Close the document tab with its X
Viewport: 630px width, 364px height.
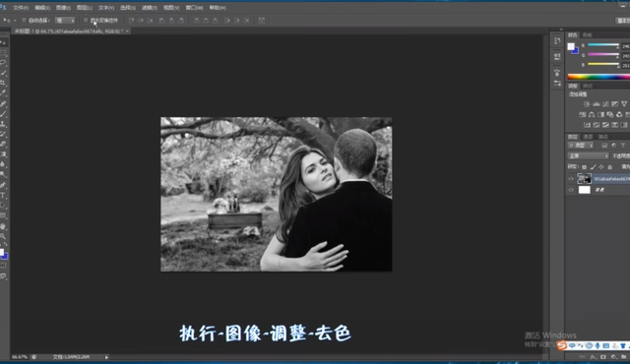coord(127,30)
